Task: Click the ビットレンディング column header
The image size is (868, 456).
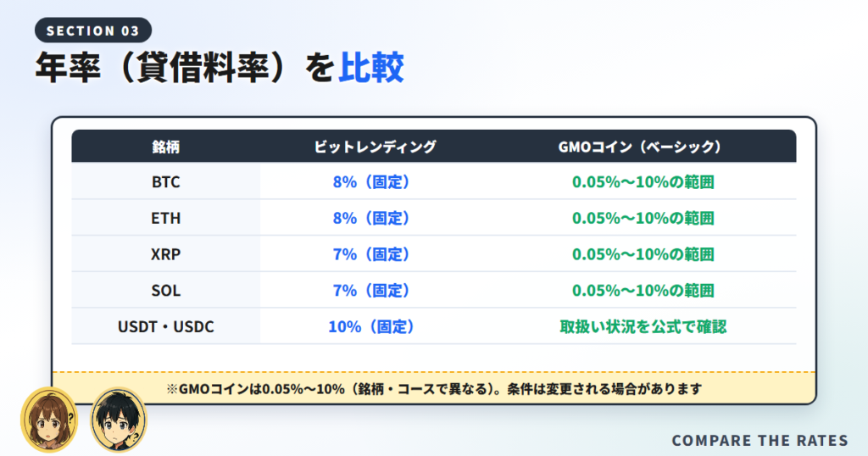Action: tap(375, 147)
